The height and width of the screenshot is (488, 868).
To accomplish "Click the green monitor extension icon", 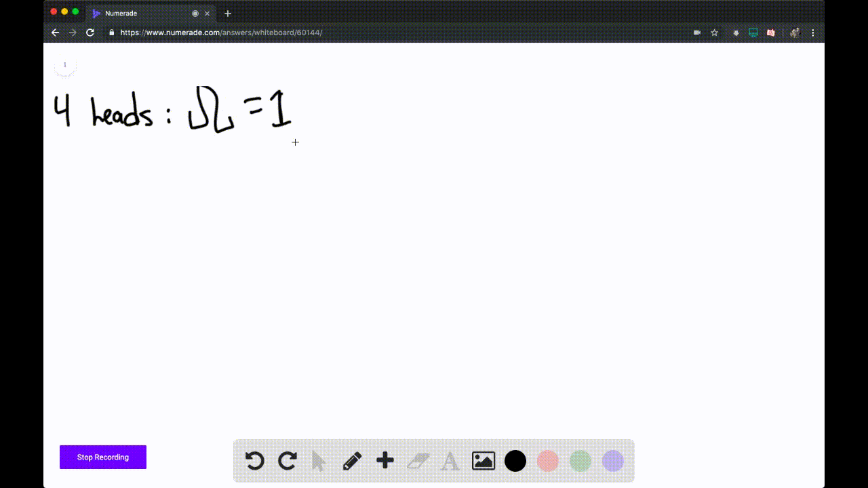I will [753, 33].
